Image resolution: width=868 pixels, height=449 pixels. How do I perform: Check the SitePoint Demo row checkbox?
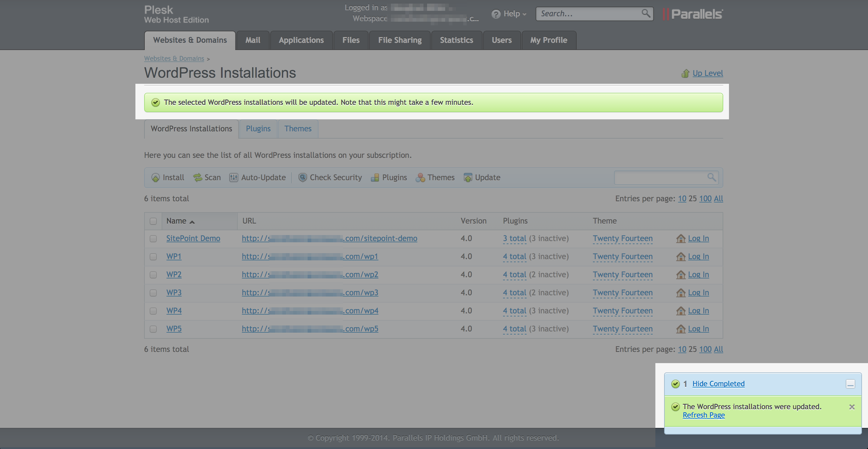[153, 239]
